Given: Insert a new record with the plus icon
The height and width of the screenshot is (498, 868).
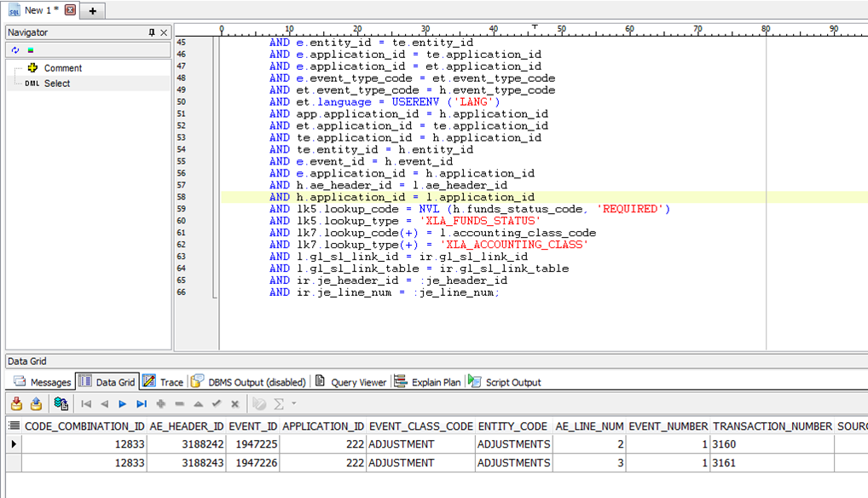Looking at the screenshot, I should pos(159,402).
